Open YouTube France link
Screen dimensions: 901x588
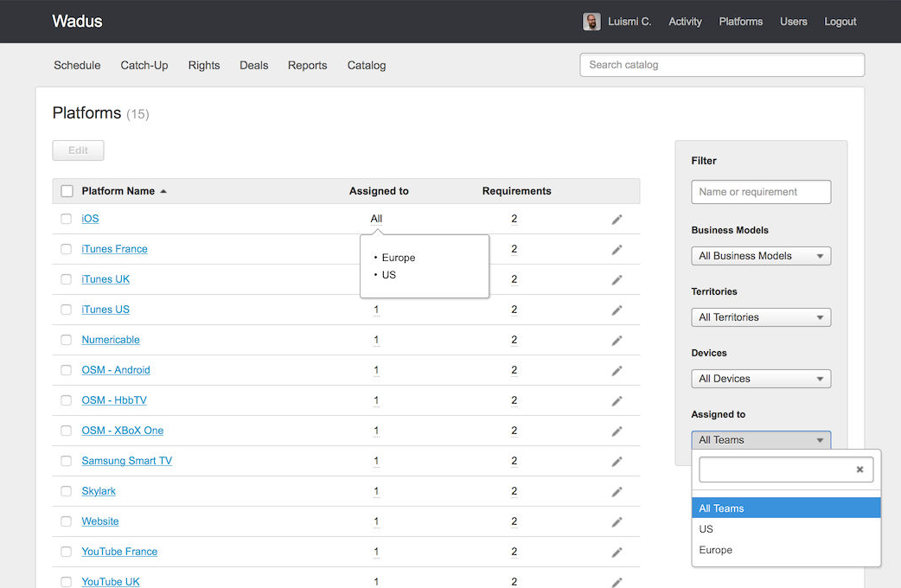click(x=119, y=552)
